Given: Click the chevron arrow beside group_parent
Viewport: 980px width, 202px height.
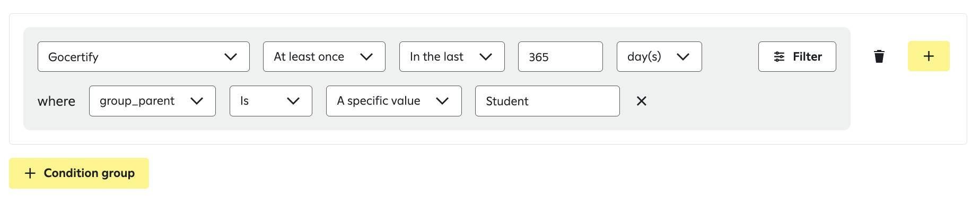Looking at the screenshot, I should (197, 101).
